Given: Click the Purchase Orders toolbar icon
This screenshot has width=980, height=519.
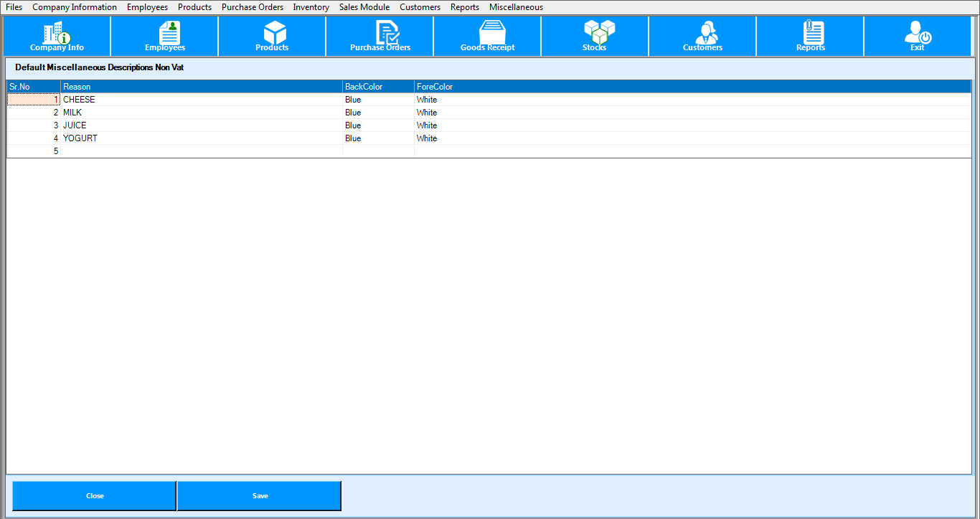Looking at the screenshot, I should (380, 36).
